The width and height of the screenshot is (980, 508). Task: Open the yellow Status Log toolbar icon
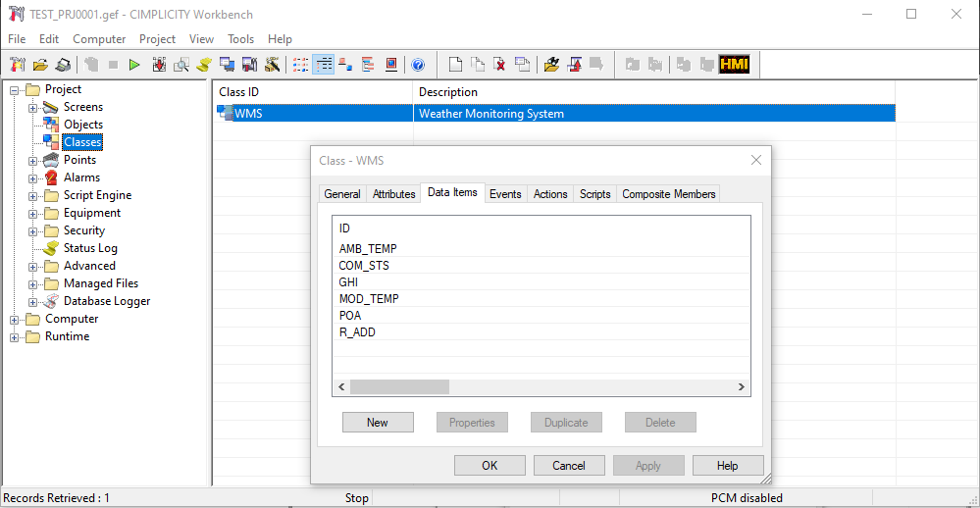(204, 65)
